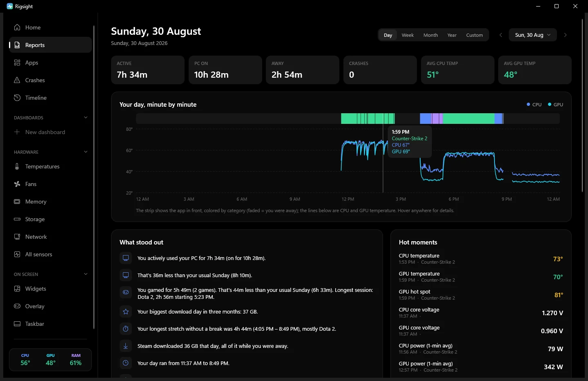Viewport: 588px width, 381px height.
Task: Click the Taskbar icon in sidebar
Action: pos(17,324)
